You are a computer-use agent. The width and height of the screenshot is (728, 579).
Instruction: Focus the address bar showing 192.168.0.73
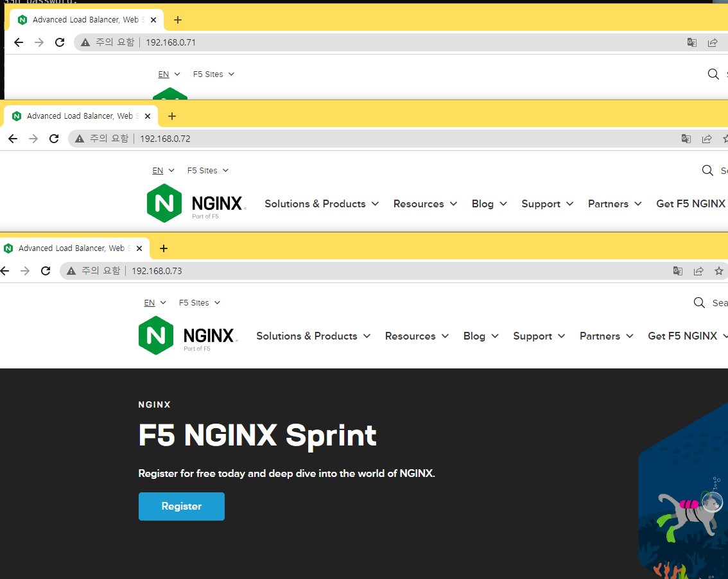pos(394,271)
